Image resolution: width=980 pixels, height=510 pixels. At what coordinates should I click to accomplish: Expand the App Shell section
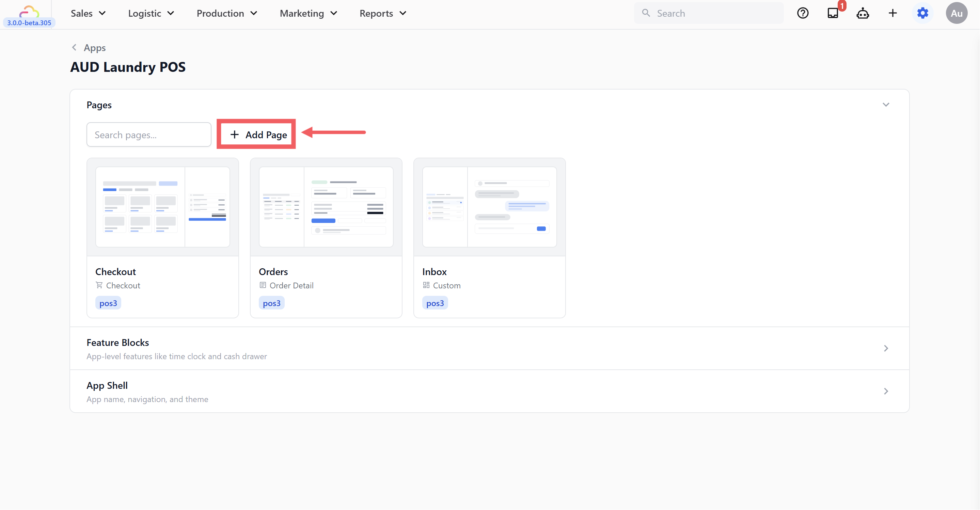tap(886, 391)
